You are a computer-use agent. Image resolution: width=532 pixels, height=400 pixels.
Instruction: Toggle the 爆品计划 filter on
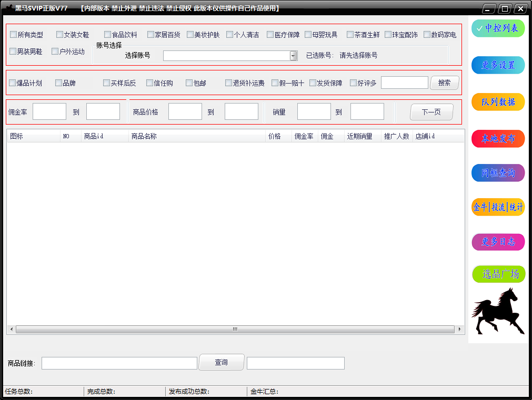(13, 83)
